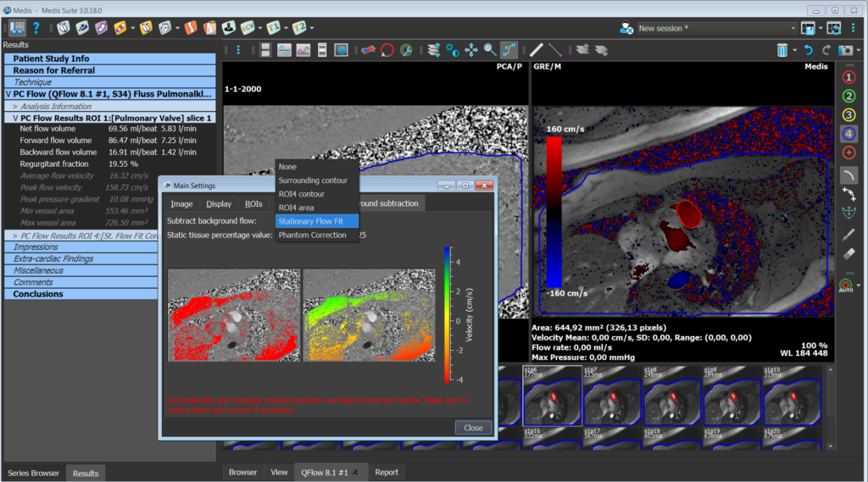Click the velocity color scale bar
This screenshot has height=482, width=868.
coord(447,313)
